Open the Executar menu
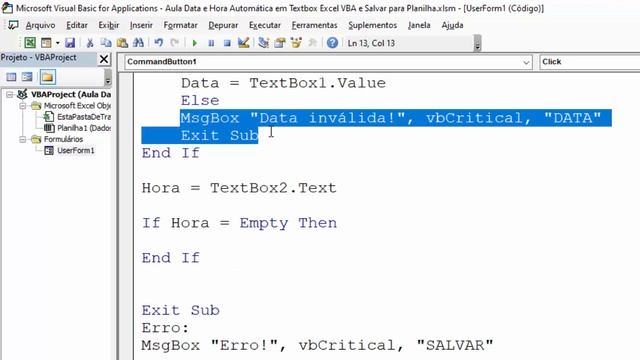This screenshot has width=640, height=360. (x=265, y=25)
